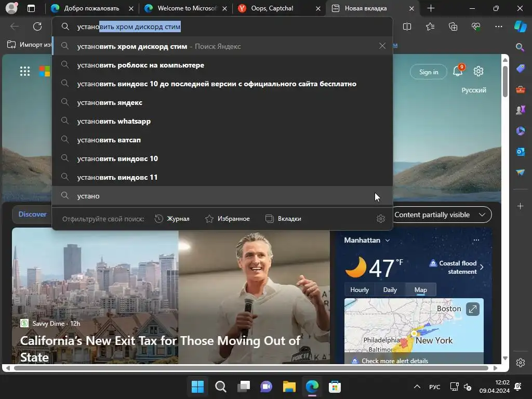Open suggestion dropdown settings gear
The height and width of the screenshot is (399, 532).
tap(381, 219)
